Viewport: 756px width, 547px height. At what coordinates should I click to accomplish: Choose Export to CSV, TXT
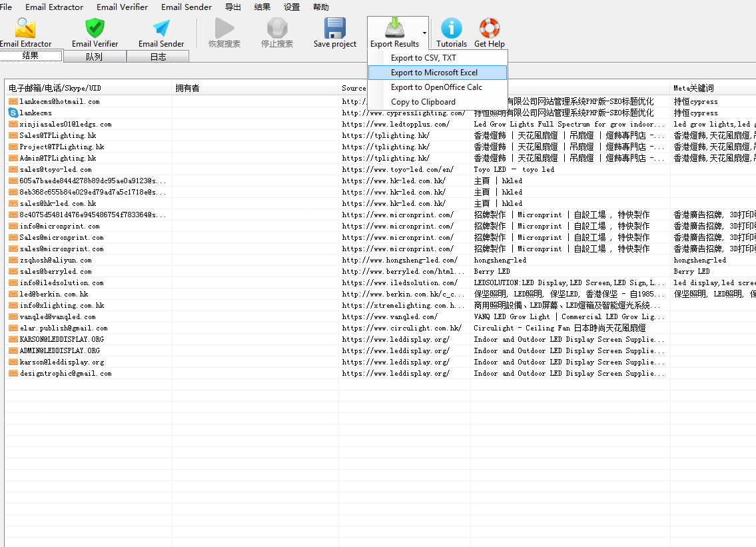tap(438, 58)
